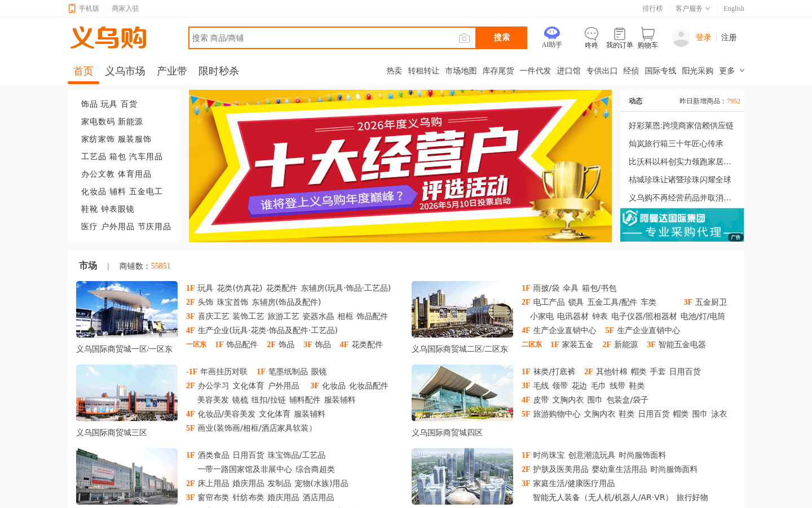Open the 义乌国际商贸城三区 building thumbnail
The height and width of the screenshot is (508, 812).
click(127, 393)
